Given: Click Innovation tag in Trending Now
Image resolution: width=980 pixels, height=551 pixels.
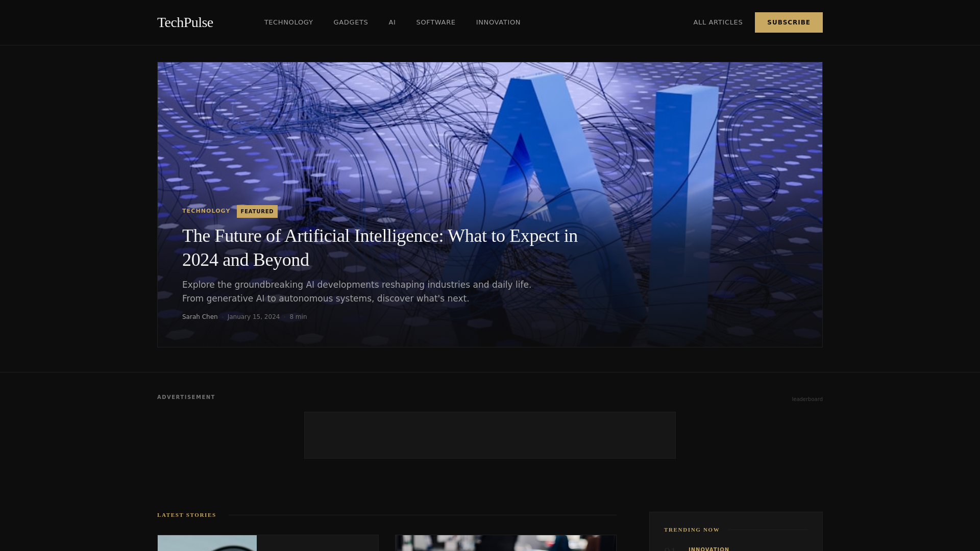Looking at the screenshot, I should 708,548.
